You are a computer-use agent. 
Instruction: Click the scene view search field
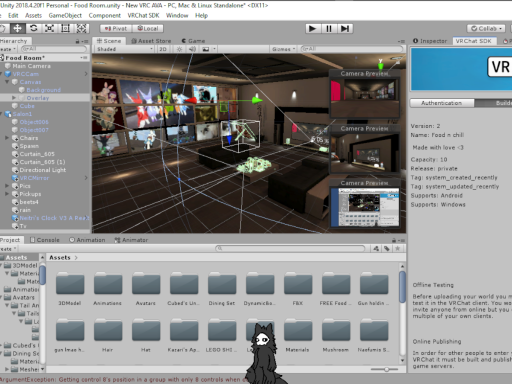352,49
